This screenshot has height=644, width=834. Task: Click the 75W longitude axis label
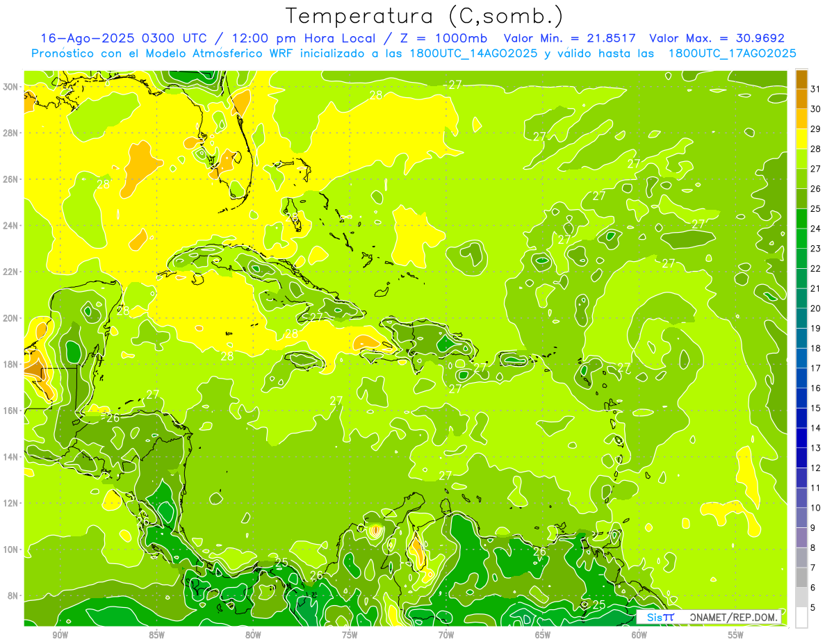pos(350,635)
